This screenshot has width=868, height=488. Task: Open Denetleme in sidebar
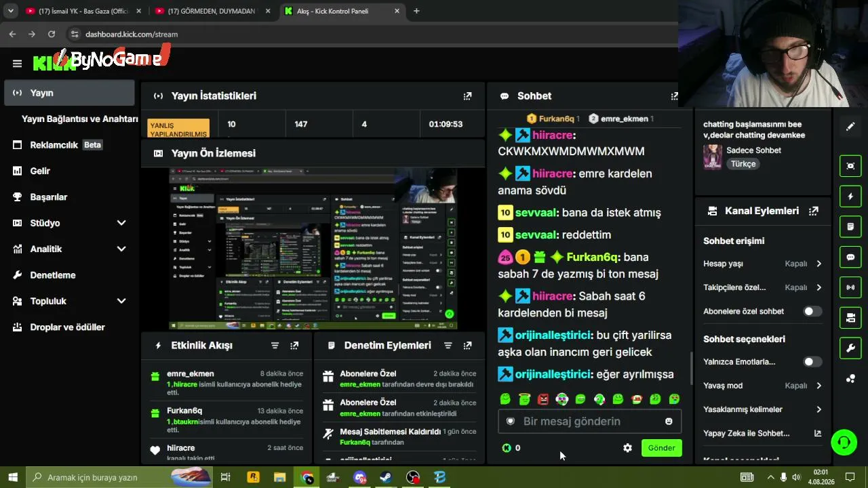coord(70,275)
